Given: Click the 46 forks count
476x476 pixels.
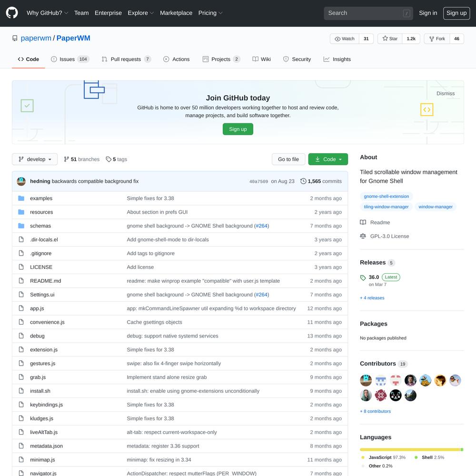Looking at the screenshot, I should pyautogui.click(x=456, y=39).
